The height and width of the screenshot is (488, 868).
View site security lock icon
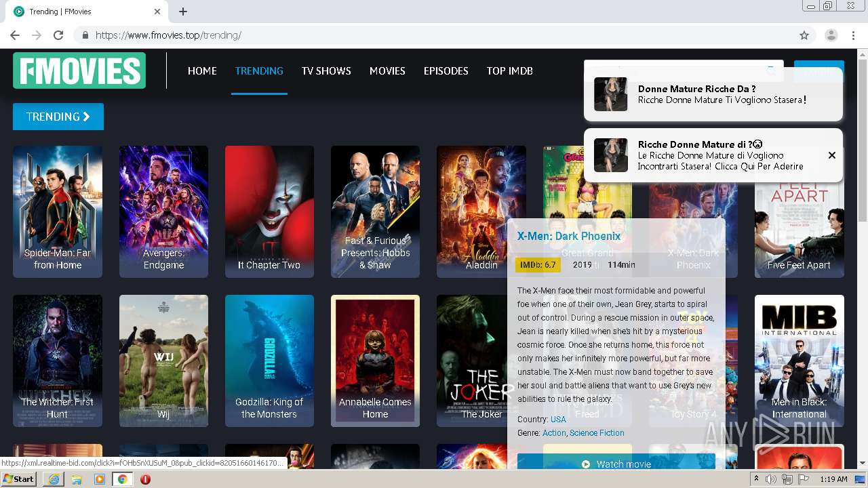[x=85, y=35]
